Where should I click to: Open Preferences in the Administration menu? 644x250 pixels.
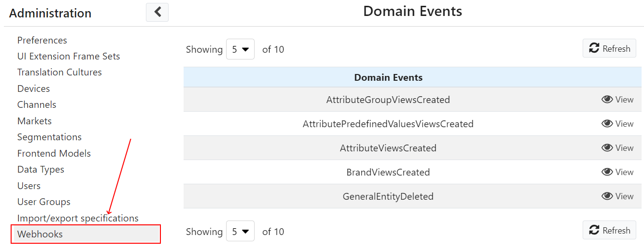pos(42,40)
